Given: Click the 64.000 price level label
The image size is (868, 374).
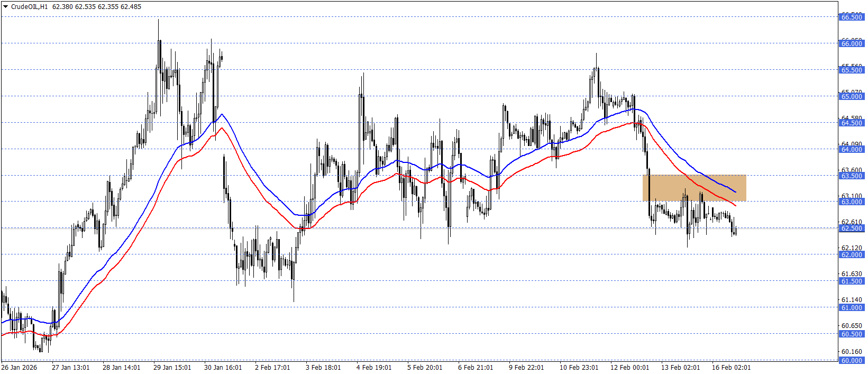Looking at the screenshot, I should [851, 149].
